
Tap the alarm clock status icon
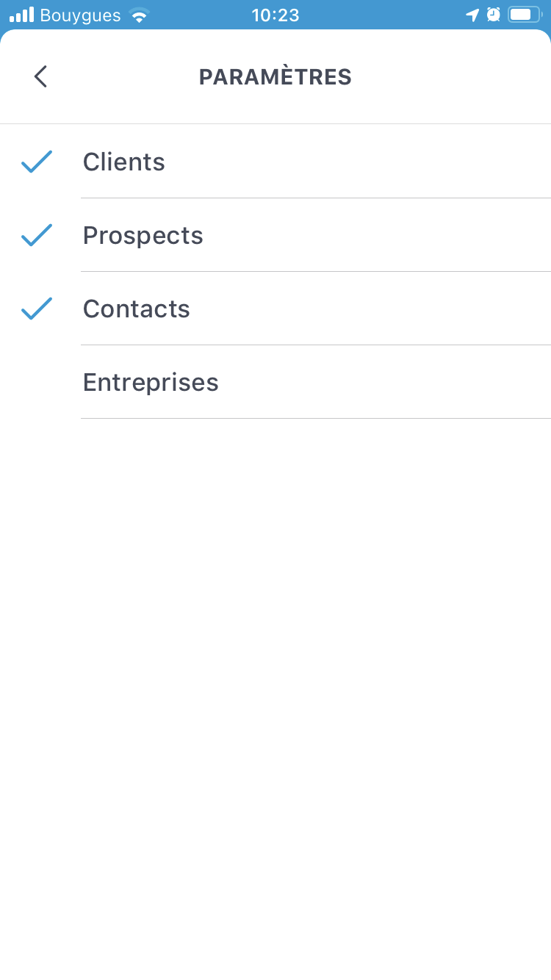[x=493, y=15]
